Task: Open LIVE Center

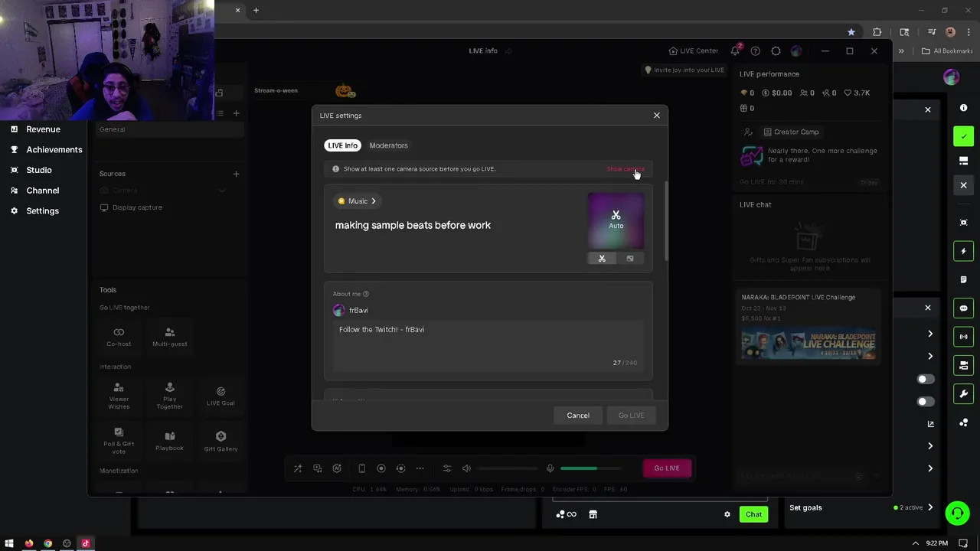Action: click(694, 51)
